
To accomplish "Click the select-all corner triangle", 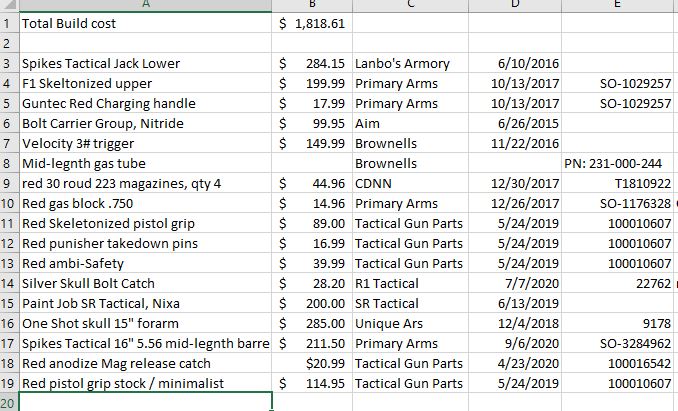I will (x=10, y=6).
